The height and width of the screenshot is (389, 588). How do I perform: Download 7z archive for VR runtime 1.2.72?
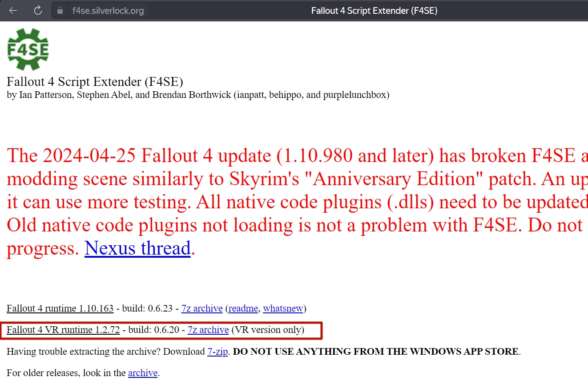coord(208,330)
